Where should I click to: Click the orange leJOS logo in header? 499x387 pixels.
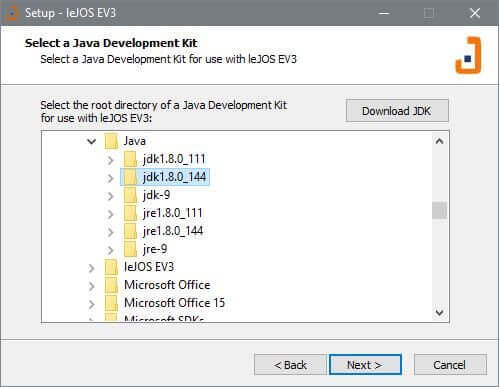(468, 55)
